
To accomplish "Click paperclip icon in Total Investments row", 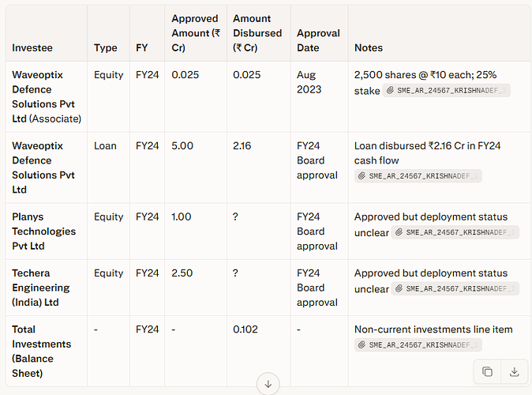I will (362, 345).
